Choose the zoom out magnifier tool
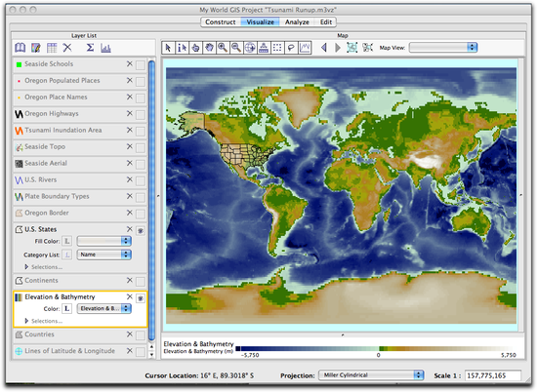The width and height of the screenshot is (537, 392). pyautogui.click(x=236, y=48)
